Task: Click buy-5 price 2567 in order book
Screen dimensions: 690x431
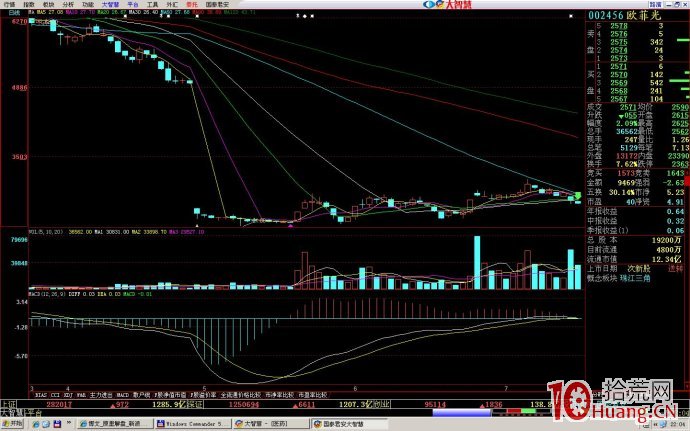Action: coord(618,99)
